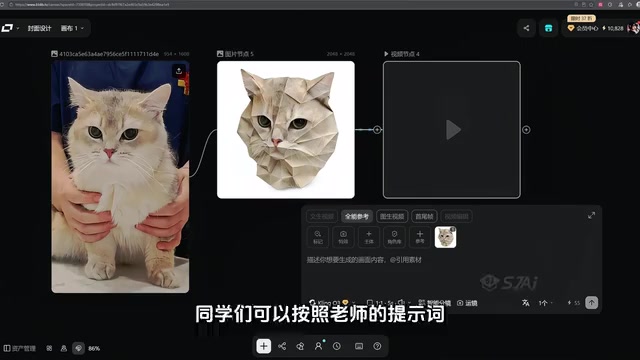640x360 pixels.
Task: Open the history clock icon in bottom toolbar
Action: pos(337,346)
